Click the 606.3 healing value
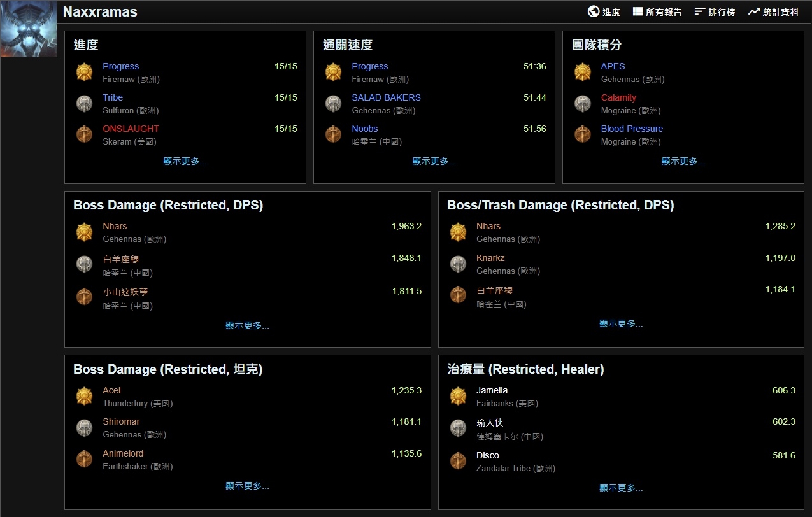This screenshot has height=517, width=812. 784,390
